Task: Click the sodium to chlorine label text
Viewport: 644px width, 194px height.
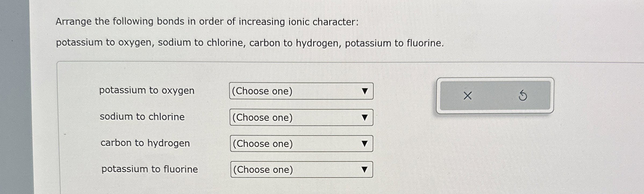Action: pos(142,117)
